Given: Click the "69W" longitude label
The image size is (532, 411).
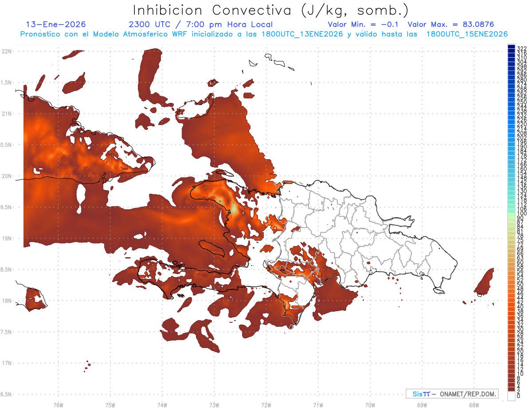Looking at the screenshot, I should click(x=422, y=405).
